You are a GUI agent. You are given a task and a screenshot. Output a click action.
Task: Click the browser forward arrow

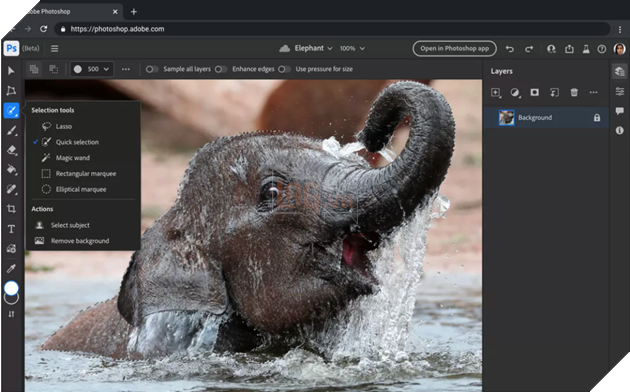[27, 29]
